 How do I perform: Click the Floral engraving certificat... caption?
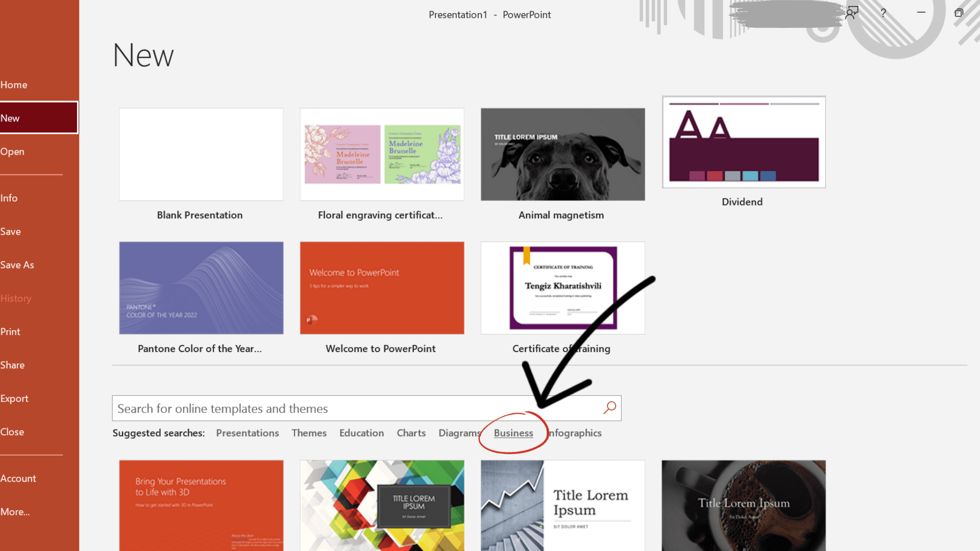pos(380,215)
